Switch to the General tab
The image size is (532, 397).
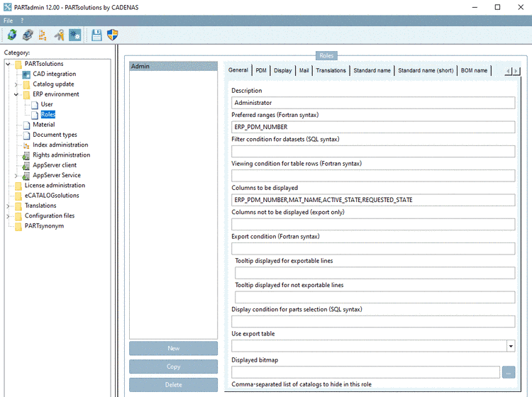tap(238, 70)
